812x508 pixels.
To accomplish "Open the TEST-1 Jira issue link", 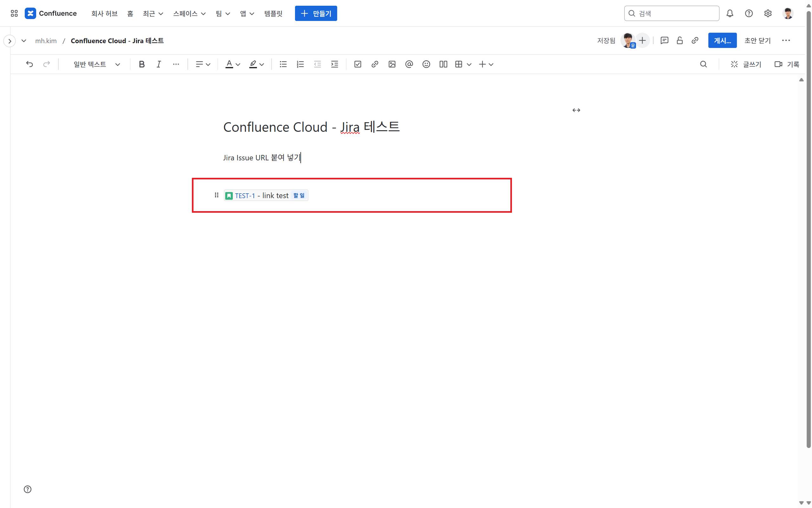I will (245, 196).
